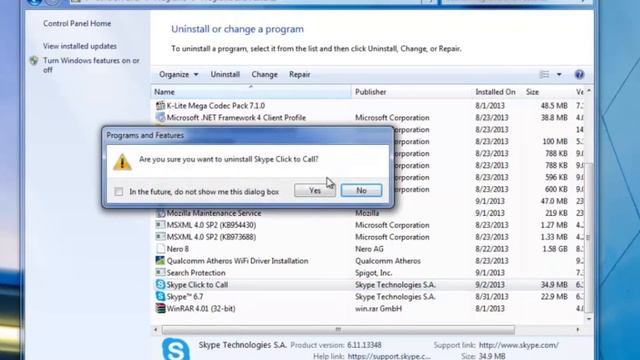This screenshot has height=360, width=640.
Task: Click the vertical scrollbar thumb
Action: pos(589,238)
